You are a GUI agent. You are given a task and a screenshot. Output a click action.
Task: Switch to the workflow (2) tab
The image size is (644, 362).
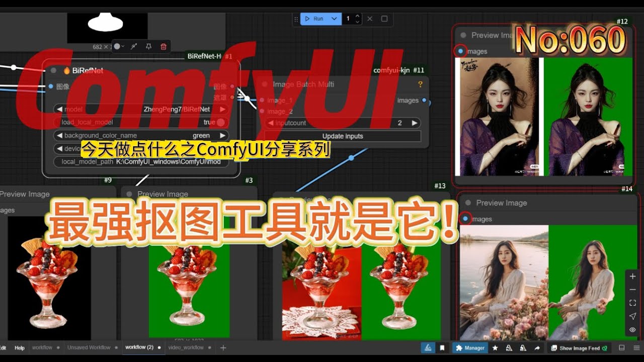click(143, 347)
